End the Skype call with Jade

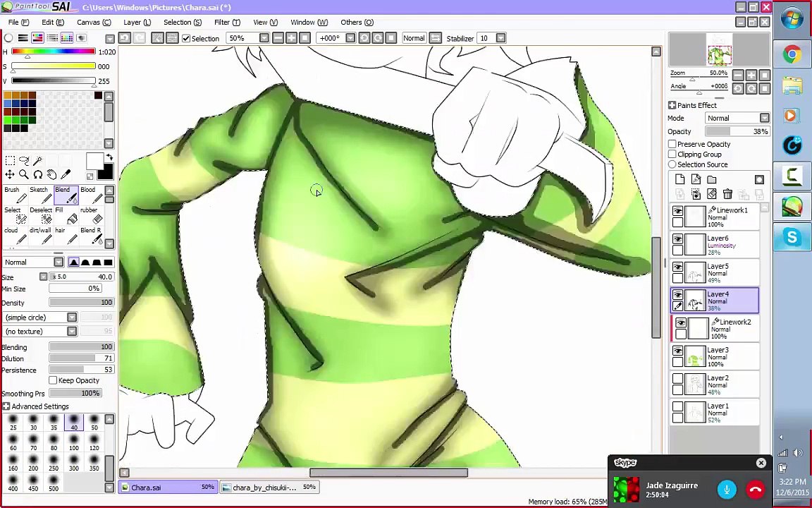[x=755, y=490]
